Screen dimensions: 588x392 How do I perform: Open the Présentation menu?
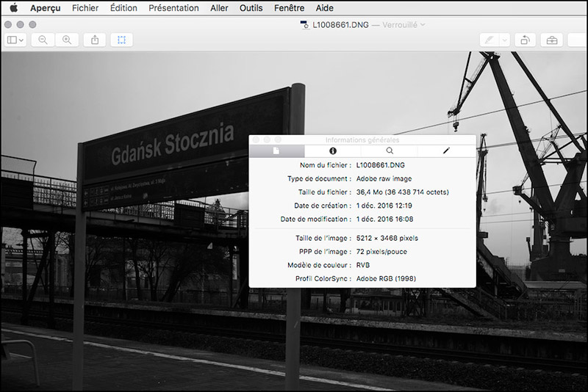click(173, 8)
